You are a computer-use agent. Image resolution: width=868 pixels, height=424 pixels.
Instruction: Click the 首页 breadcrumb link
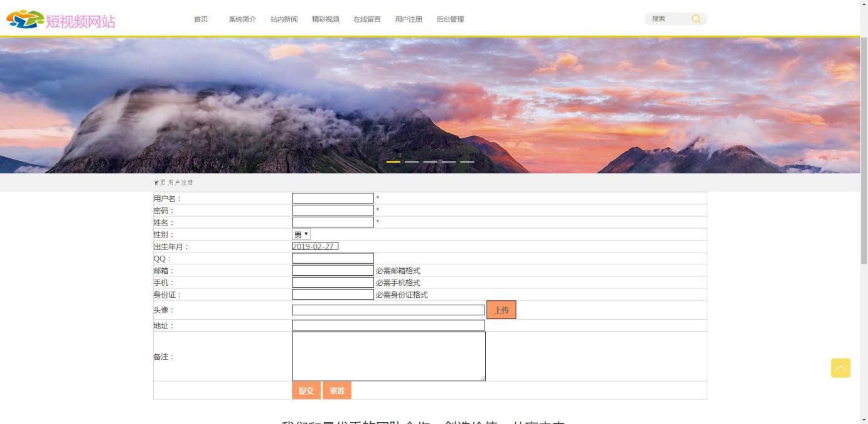[159, 183]
